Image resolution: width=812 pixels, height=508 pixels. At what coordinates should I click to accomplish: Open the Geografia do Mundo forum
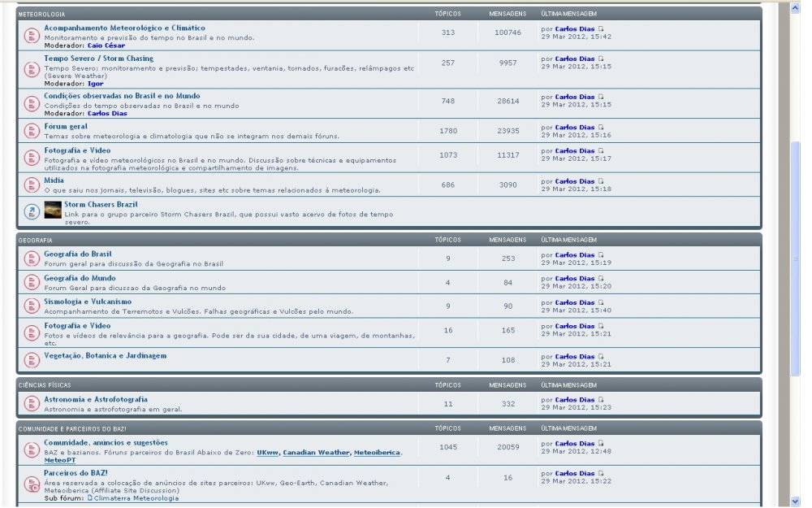click(x=80, y=278)
